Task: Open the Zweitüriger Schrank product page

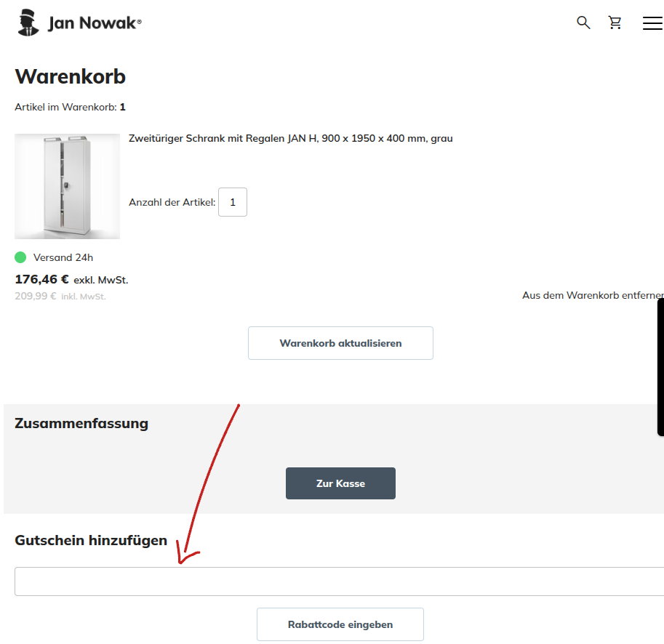Action: [289, 138]
